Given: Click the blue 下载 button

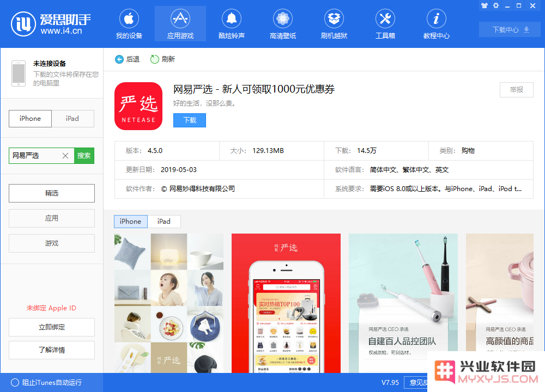Looking at the screenshot, I should click(190, 120).
